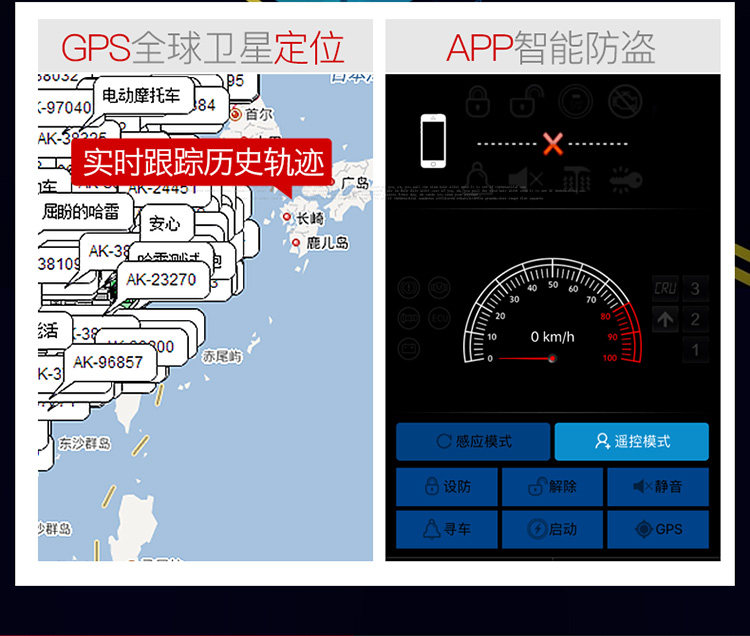This screenshot has width=750, height=636.
Task: Tap the red 100 mark on speedometer
Action: (610, 358)
